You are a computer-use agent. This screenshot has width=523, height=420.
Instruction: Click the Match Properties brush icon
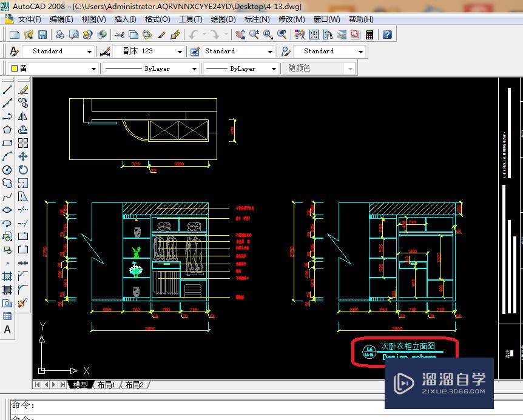tap(161, 35)
